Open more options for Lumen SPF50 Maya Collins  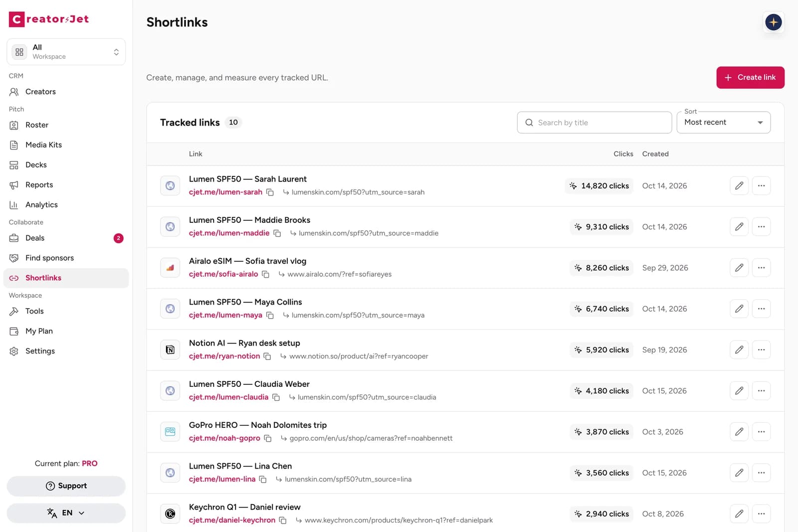pos(761,309)
